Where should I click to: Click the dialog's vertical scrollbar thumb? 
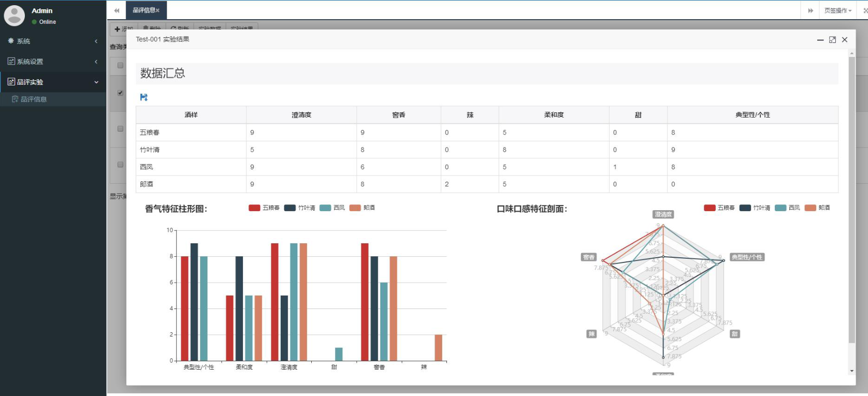pos(852,200)
